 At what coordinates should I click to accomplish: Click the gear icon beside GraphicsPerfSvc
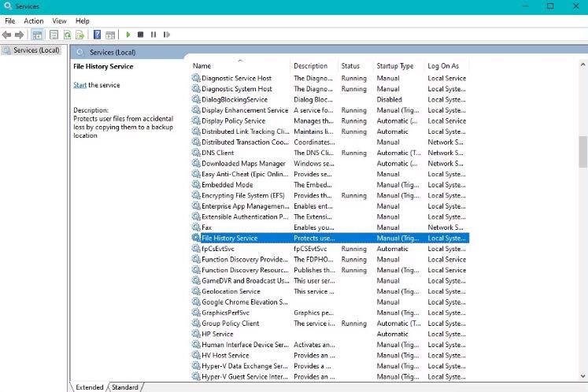pyautogui.click(x=196, y=312)
